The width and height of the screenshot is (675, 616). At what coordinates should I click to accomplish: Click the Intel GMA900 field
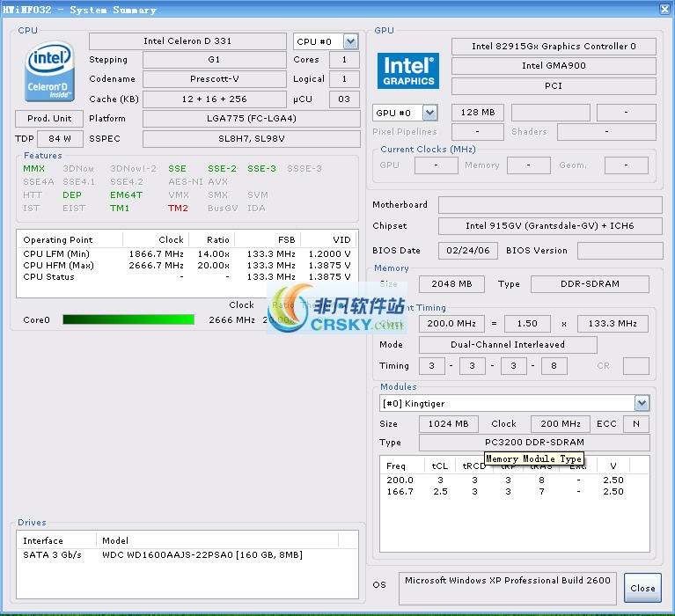pyautogui.click(x=554, y=66)
